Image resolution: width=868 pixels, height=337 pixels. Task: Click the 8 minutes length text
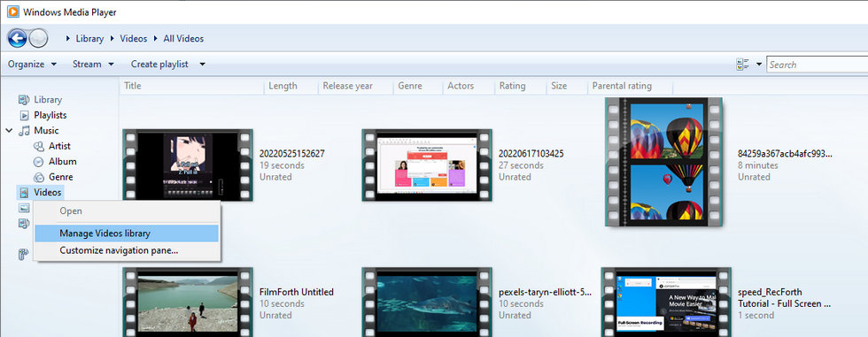(x=758, y=165)
